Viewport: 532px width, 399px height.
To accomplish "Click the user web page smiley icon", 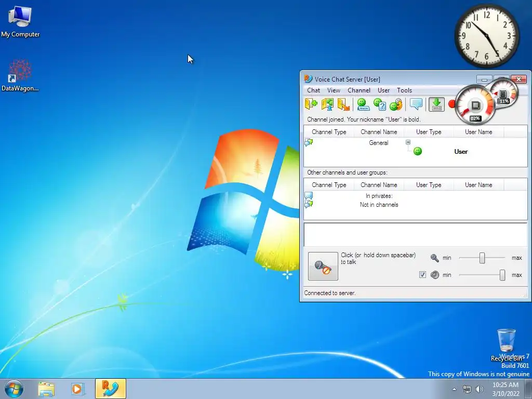I will (363, 104).
